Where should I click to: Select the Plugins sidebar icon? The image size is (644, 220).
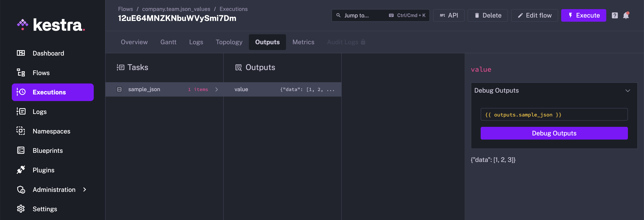click(x=21, y=170)
